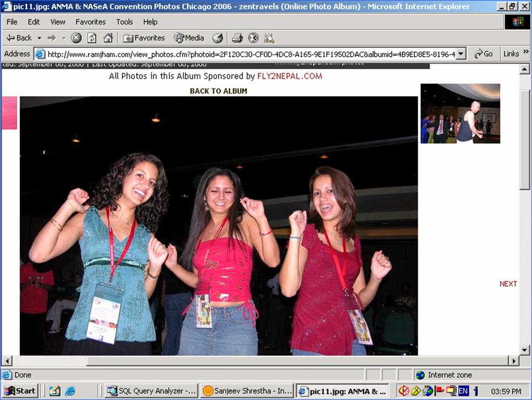Click the NEXT photo link

pyautogui.click(x=508, y=284)
